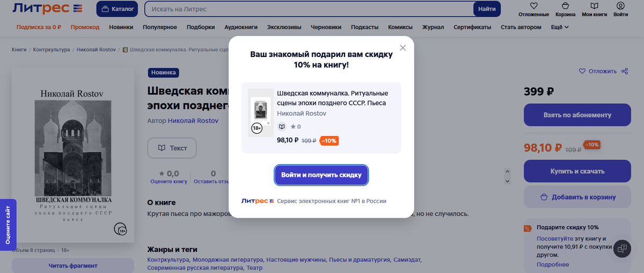Viewport: 644px width, 273px height.
Task: Open 'Современная русская литература' tag
Action: point(195,268)
